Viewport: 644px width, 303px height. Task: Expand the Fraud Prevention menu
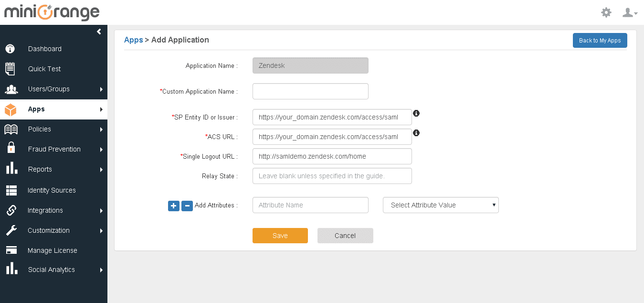(54, 149)
